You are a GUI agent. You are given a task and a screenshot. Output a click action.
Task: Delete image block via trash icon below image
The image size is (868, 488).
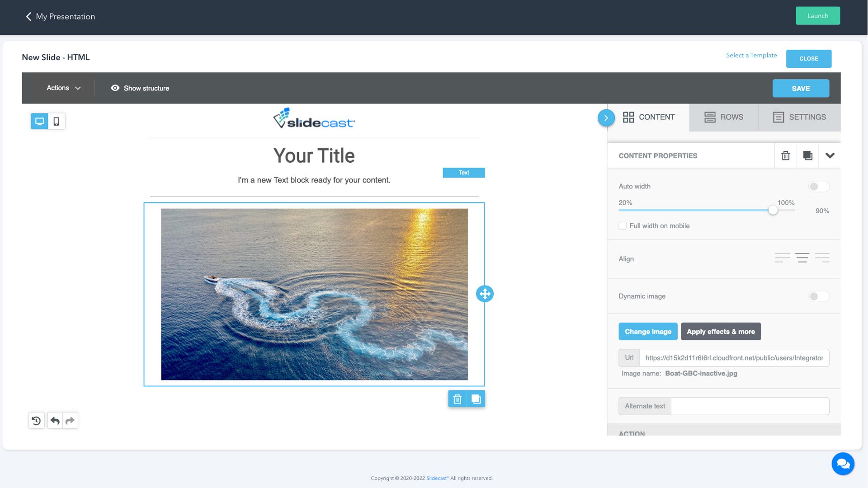[457, 399]
